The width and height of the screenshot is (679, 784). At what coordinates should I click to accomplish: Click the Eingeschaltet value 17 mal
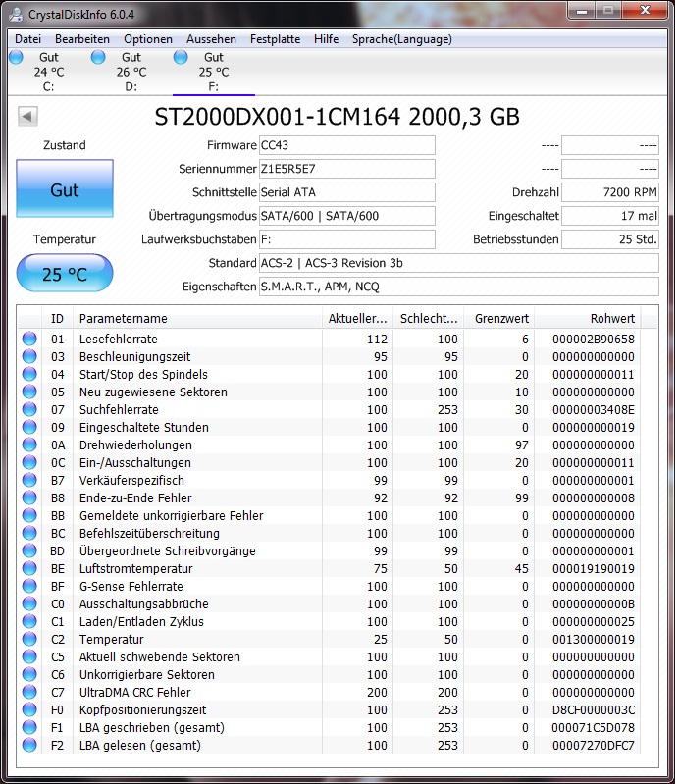tap(610, 216)
